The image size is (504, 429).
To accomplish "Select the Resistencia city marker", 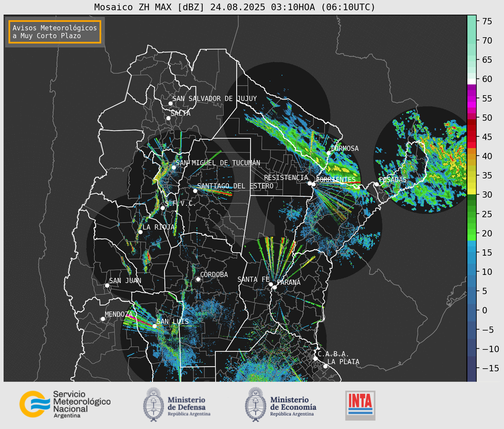I will coord(310,183).
